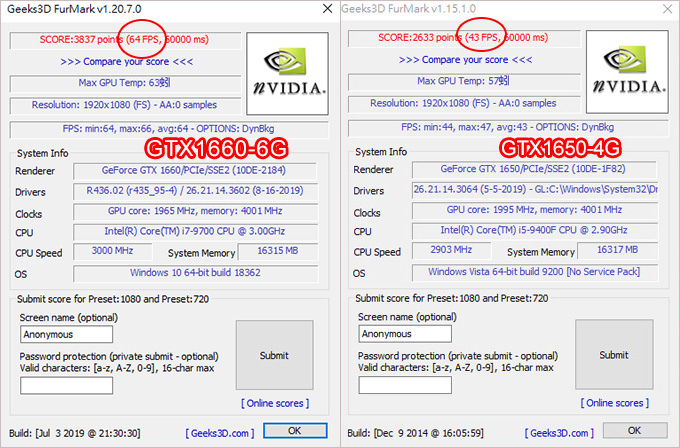Click the empty password field in v1.20.7.0 window
Image resolution: width=680 pixels, height=448 pixels.
pos(66,386)
